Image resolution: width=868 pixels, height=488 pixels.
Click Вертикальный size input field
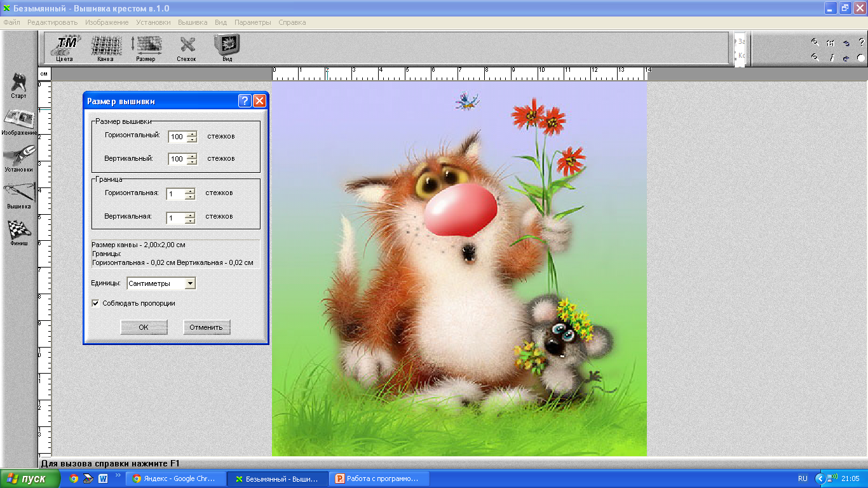177,159
